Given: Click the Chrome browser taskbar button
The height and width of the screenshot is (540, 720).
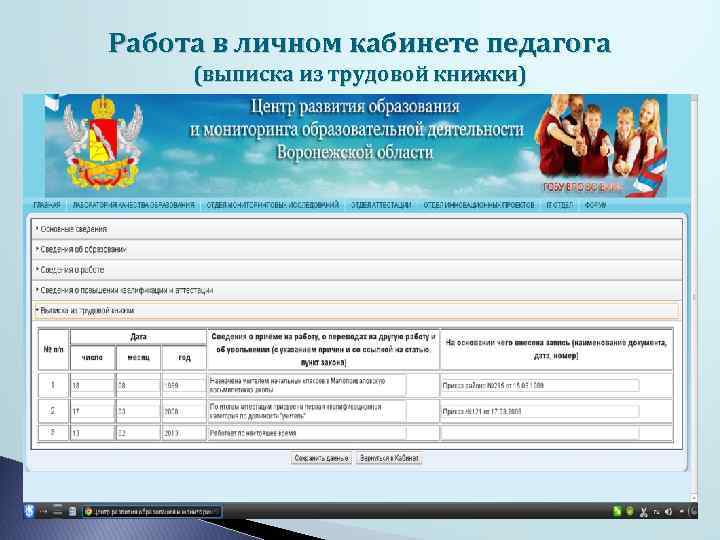Looking at the screenshot, I should (152, 512).
